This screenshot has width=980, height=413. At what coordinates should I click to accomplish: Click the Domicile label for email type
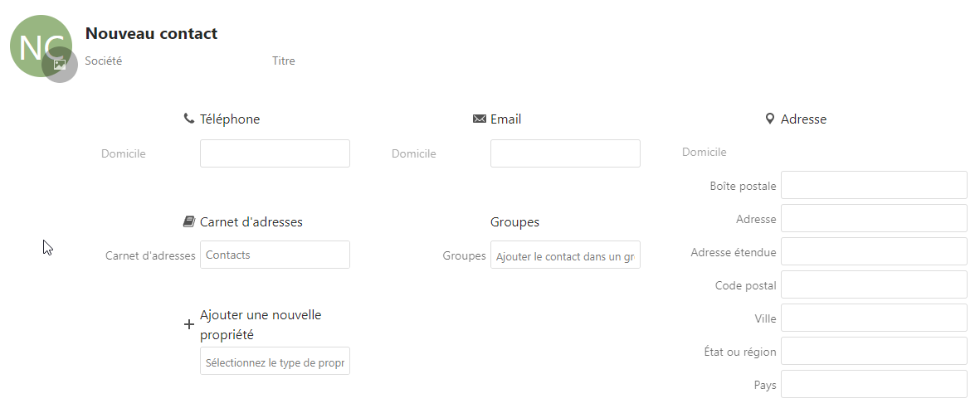[x=413, y=153]
